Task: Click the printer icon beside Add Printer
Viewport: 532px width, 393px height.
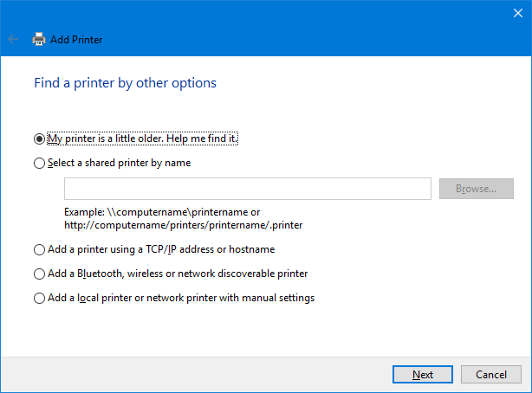Action: click(39, 39)
